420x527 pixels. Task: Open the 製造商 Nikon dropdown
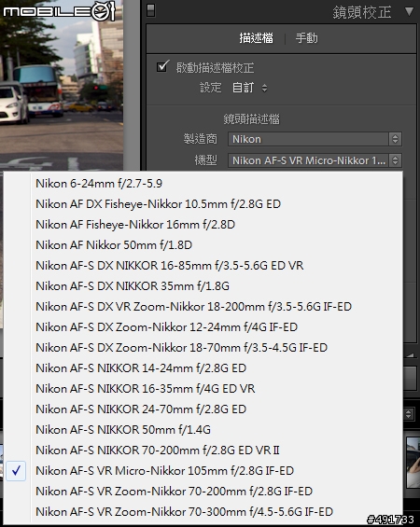(x=315, y=139)
